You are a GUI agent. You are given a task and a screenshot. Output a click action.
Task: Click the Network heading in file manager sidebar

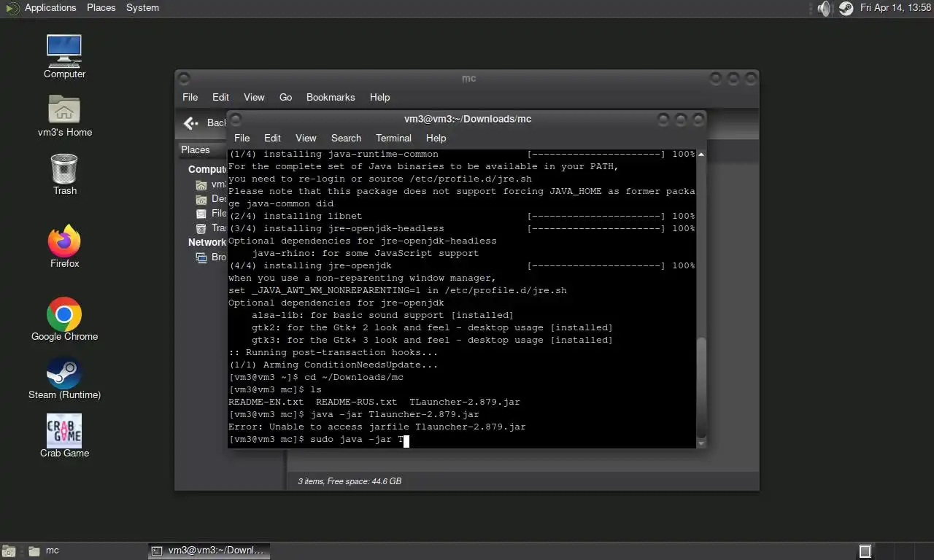tap(207, 242)
